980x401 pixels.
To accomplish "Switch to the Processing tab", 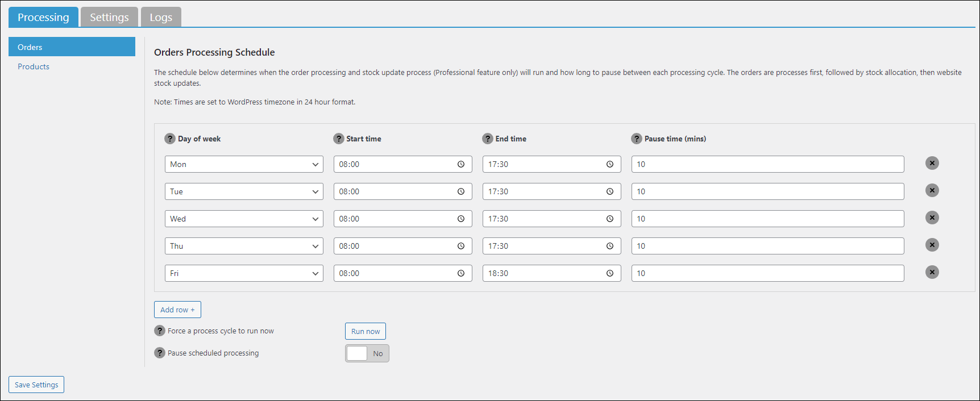I will (x=43, y=17).
